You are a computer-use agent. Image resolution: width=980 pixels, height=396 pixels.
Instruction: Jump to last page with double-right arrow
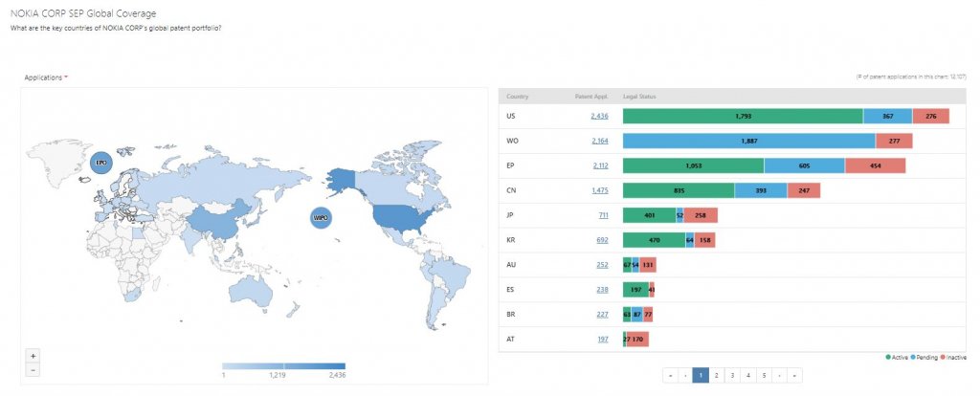coord(794,376)
